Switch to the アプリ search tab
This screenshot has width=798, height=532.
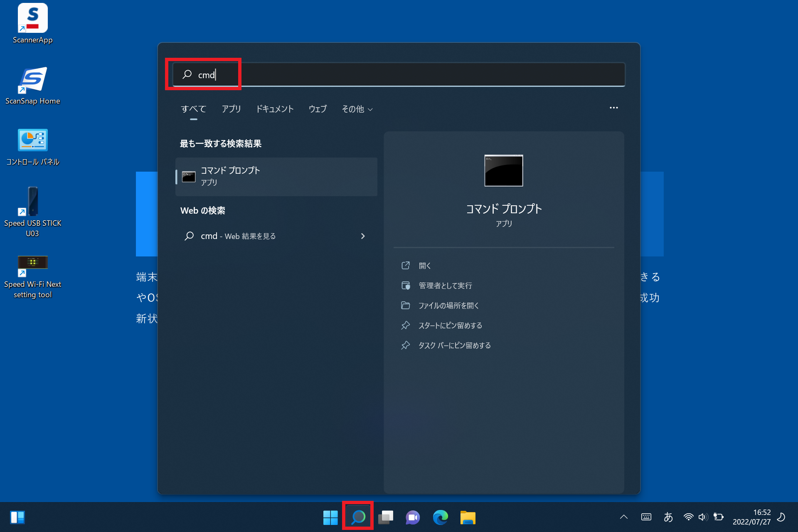tap(231, 109)
